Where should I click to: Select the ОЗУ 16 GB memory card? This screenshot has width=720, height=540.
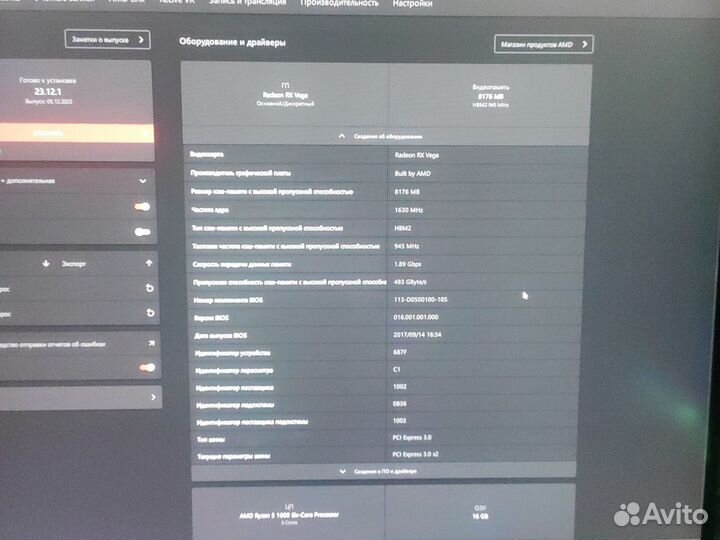pyautogui.click(x=480, y=512)
